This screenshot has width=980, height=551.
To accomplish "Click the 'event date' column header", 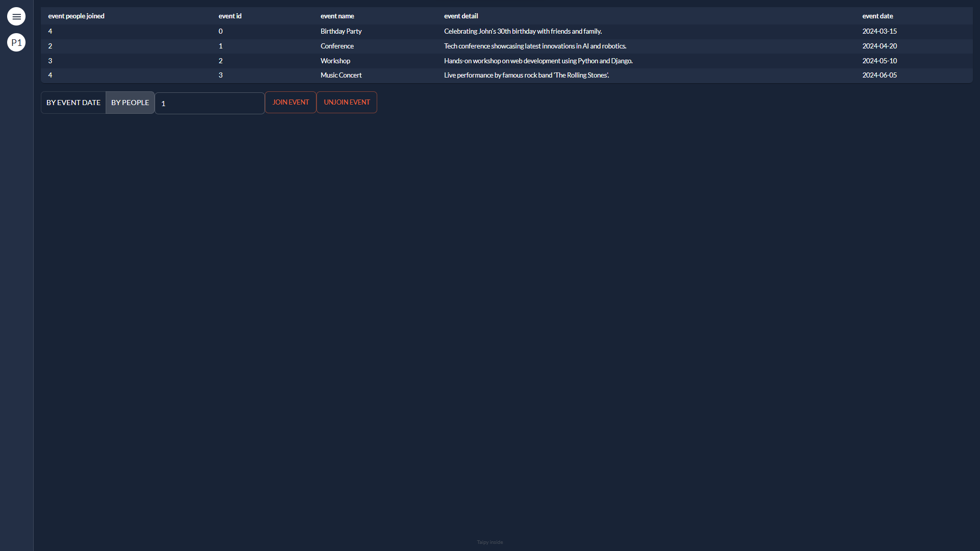I will coord(877,16).
